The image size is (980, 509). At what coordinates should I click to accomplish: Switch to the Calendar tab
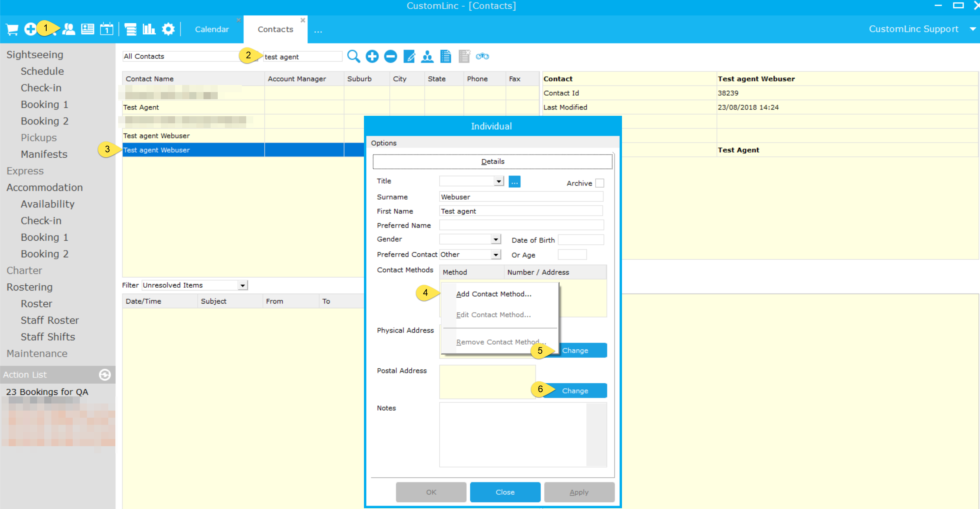pyautogui.click(x=212, y=29)
